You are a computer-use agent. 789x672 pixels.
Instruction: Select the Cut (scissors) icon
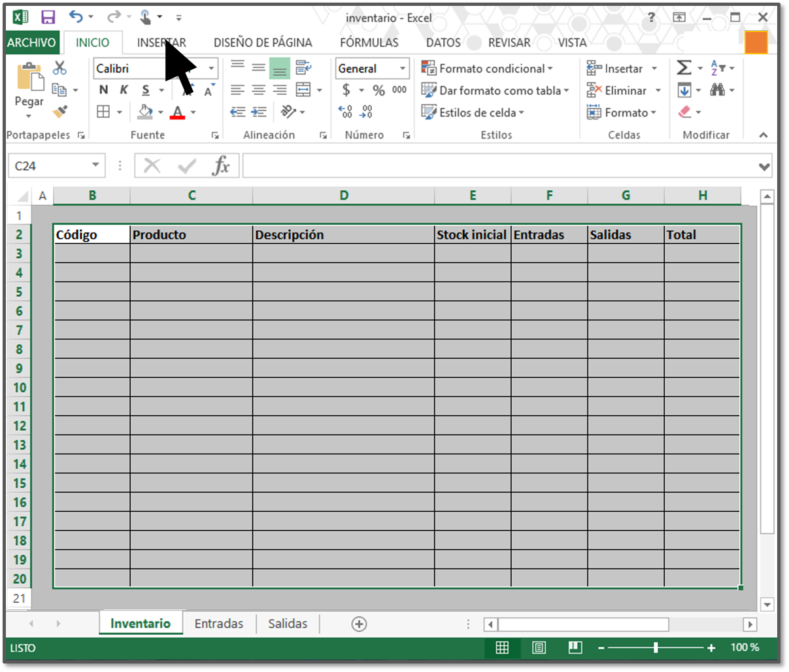(59, 67)
